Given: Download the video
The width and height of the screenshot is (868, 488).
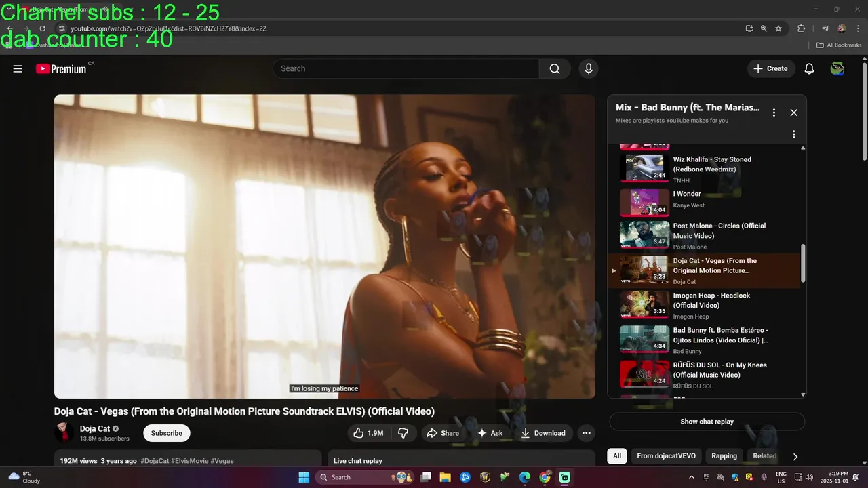Looking at the screenshot, I should [x=543, y=433].
